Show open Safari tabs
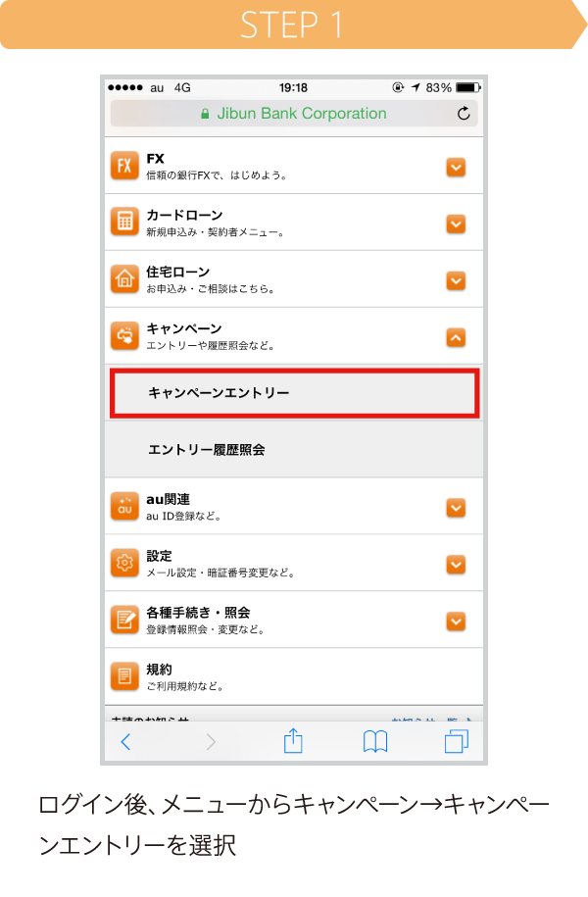The height and width of the screenshot is (897, 588). coord(457,741)
